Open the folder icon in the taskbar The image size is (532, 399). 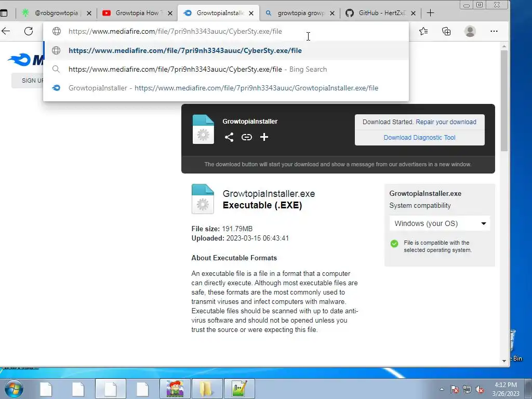click(x=207, y=389)
